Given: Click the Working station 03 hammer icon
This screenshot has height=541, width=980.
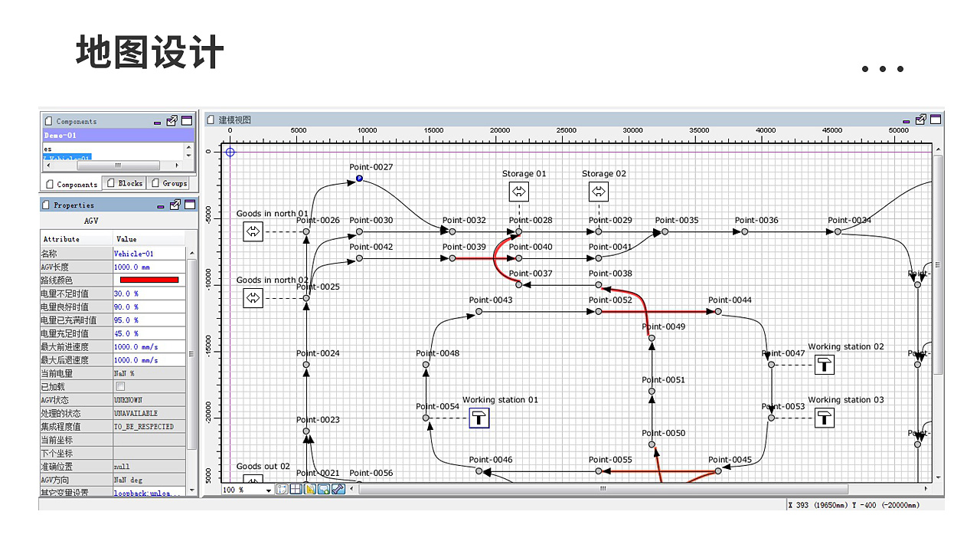Looking at the screenshot, I should coord(824,418).
